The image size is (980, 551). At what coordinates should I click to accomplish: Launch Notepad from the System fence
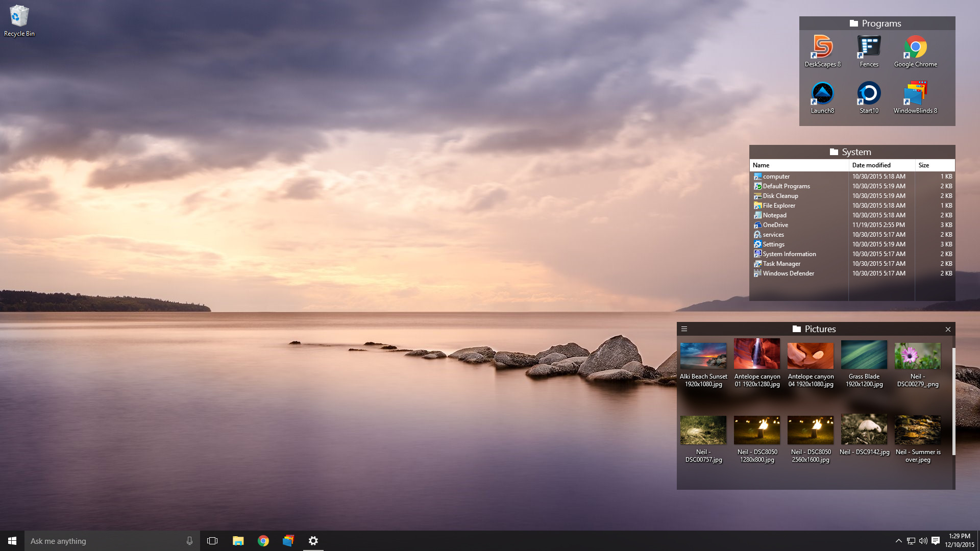pos(774,215)
